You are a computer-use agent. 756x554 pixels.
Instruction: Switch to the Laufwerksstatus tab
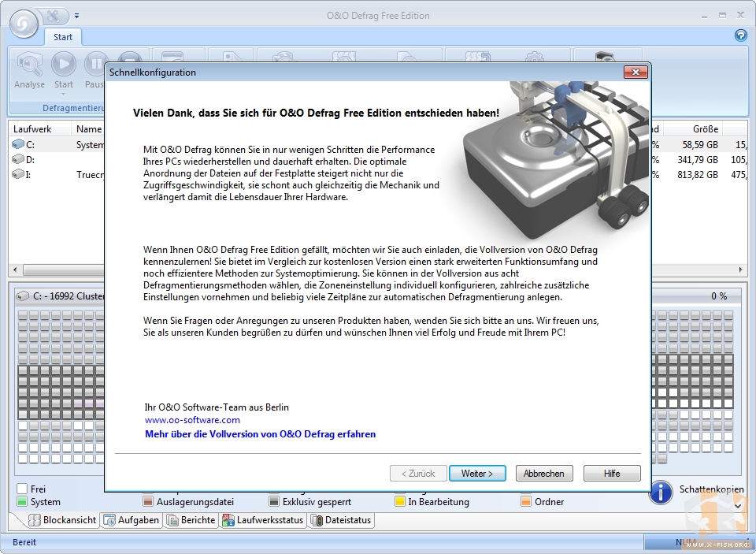(263, 520)
